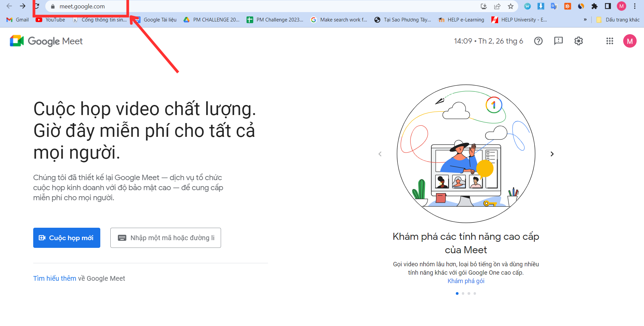Open the browser extensions puzzle icon
Image resolution: width=644 pixels, height=326 pixels.
click(x=594, y=6)
